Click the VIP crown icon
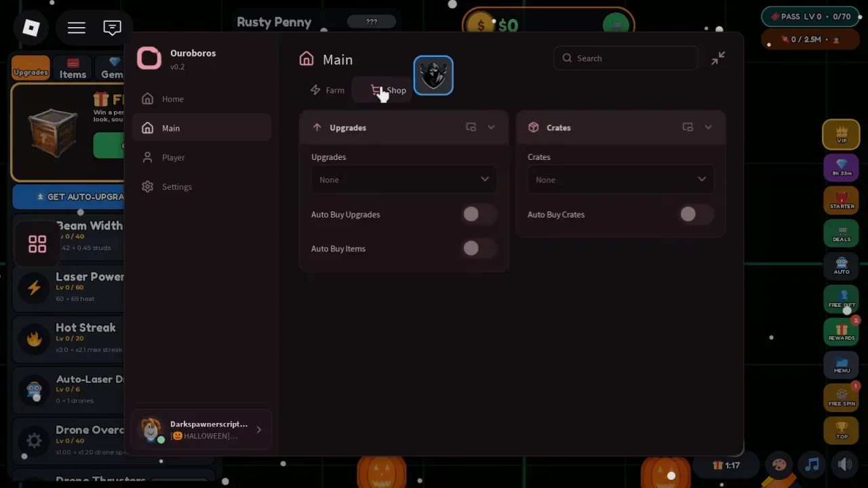Screen dimensions: 868x488 pyautogui.click(x=842, y=134)
